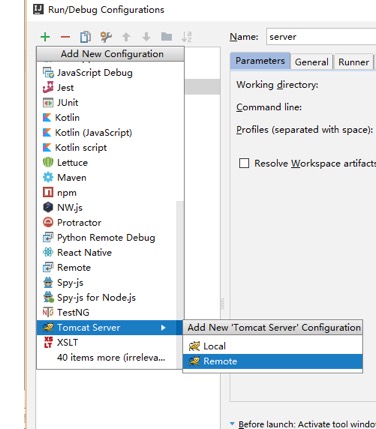The width and height of the screenshot is (376, 429).
Task: Show the 40 more irrelevant items
Action: [111, 358]
